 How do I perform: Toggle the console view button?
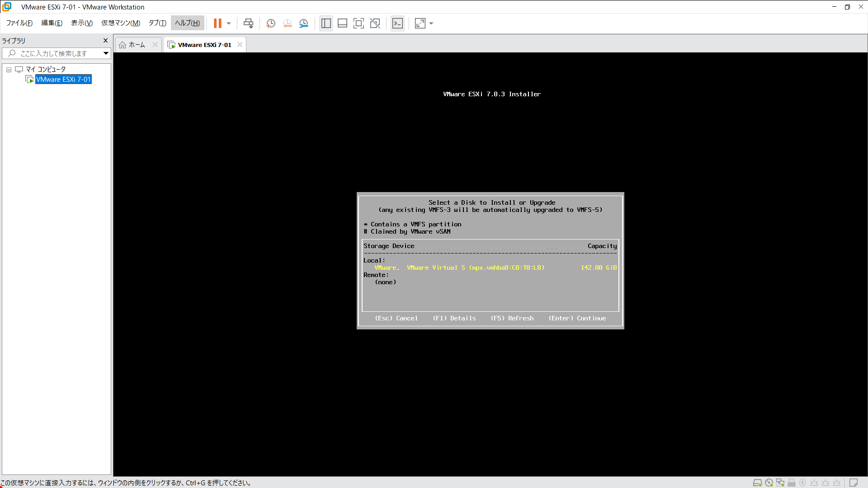coord(397,23)
